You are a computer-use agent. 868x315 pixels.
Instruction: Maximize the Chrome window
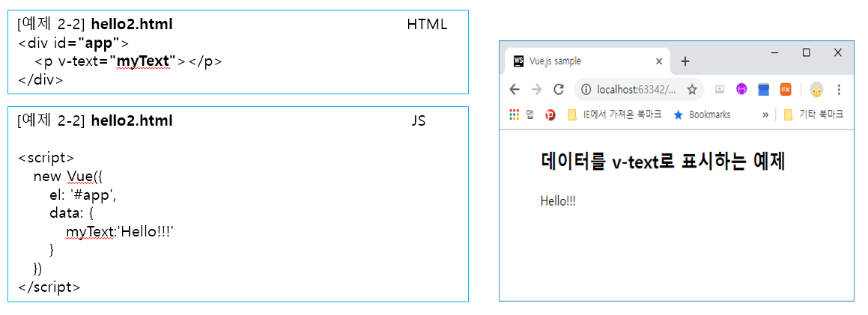pyautogui.click(x=807, y=52)
